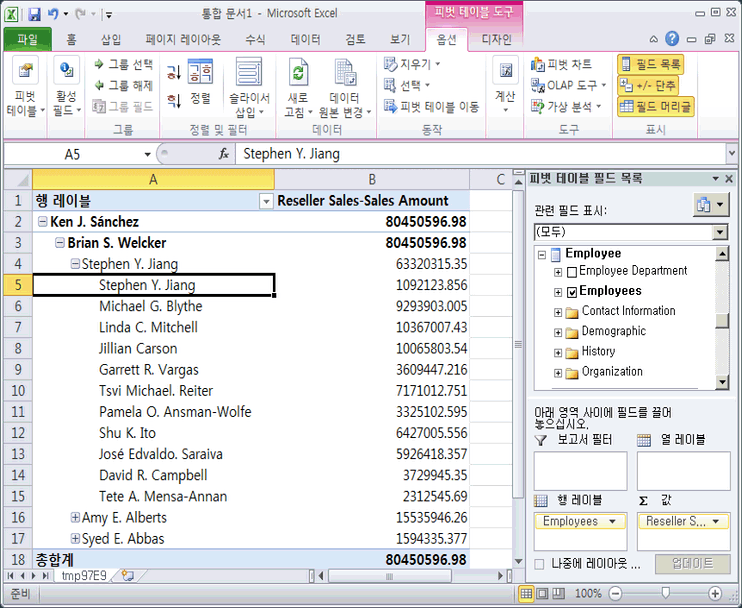Click PivotChart (피벗 차트)
Screen dimensions: 742x608
[561, 64]
